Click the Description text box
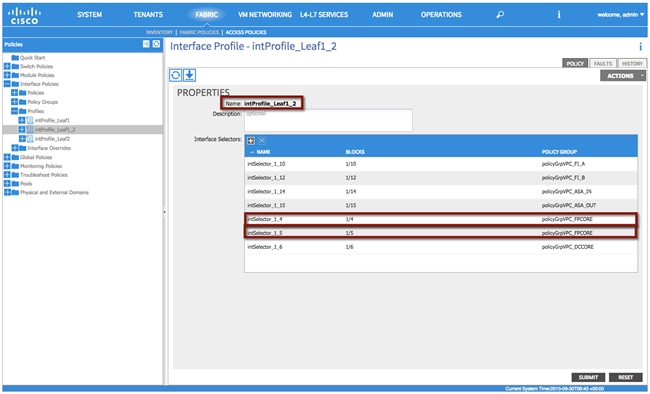Screen dimensions: 650x394 tap(328, 120)
